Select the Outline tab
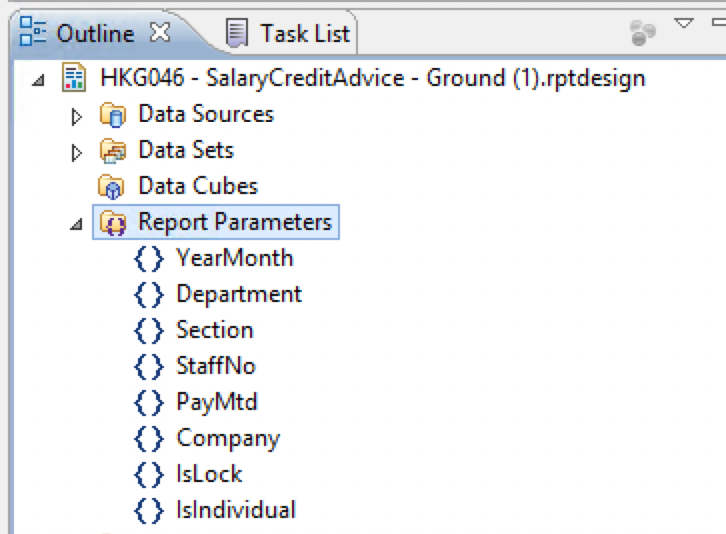The image size is (726, 534). 94,33
